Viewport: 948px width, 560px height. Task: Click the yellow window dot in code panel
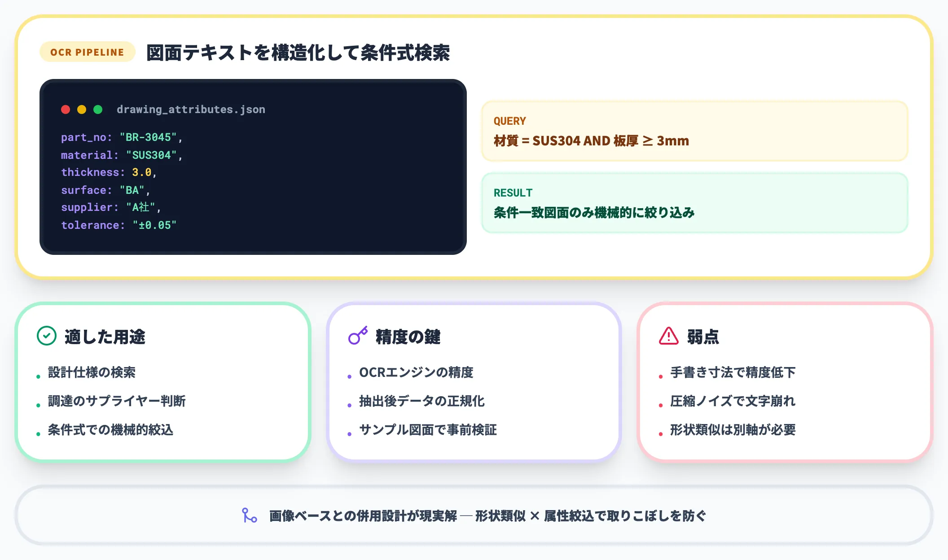coord(82,109)
